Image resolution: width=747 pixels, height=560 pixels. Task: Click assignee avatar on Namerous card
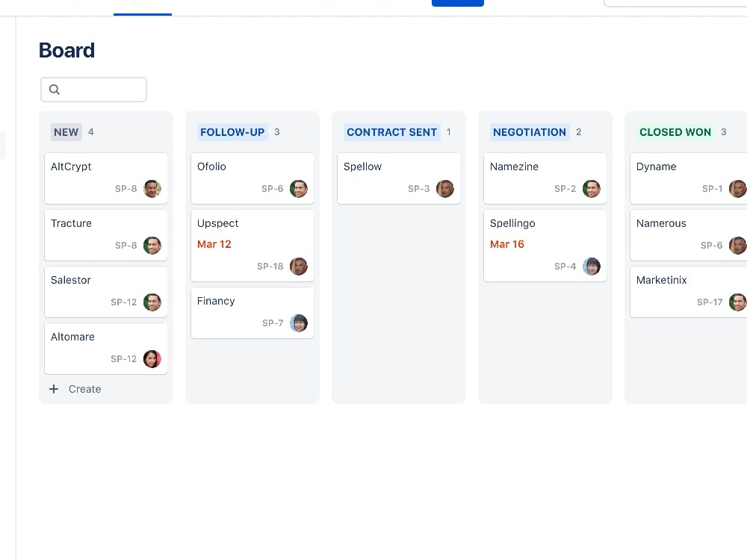click(x=738, y=245)
